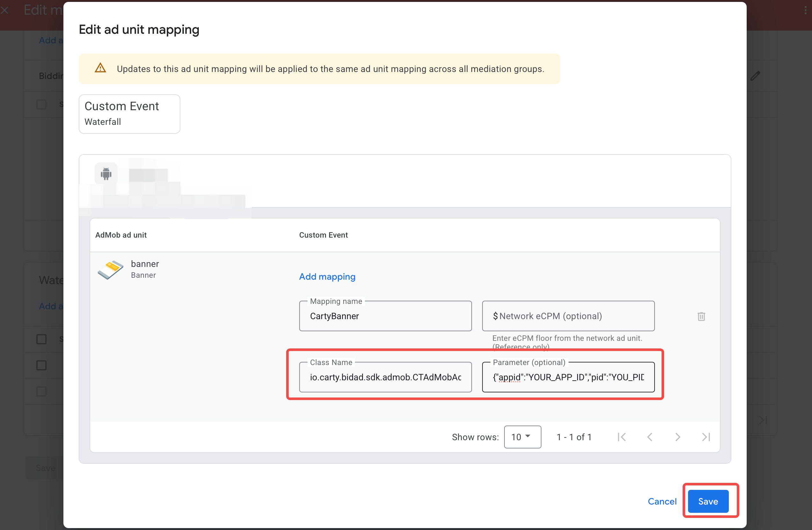The height and width of the screenshot is (530, 812).
Task: Click the Class Name input field
Action: pyautogui.click(x=385, y=377)
